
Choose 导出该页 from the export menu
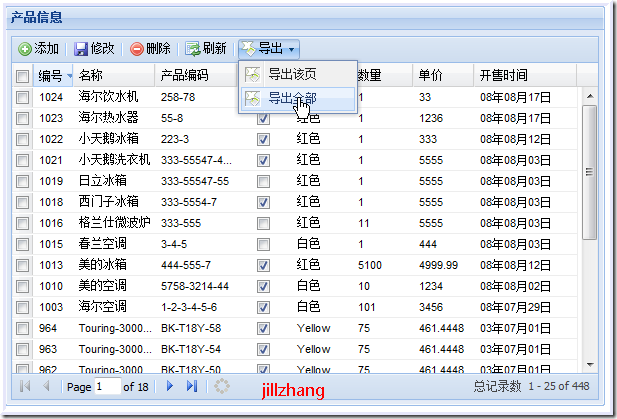(292, 75)
